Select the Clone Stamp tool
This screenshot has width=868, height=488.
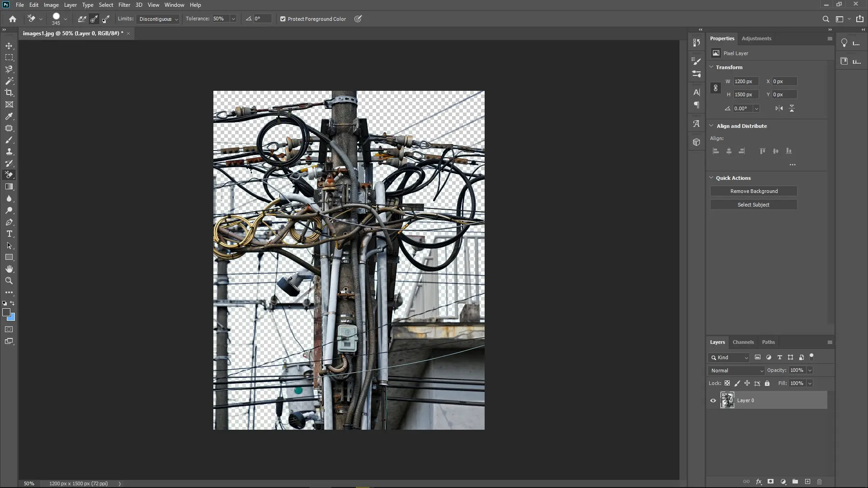pyautogui.click(x=9, y=151)
